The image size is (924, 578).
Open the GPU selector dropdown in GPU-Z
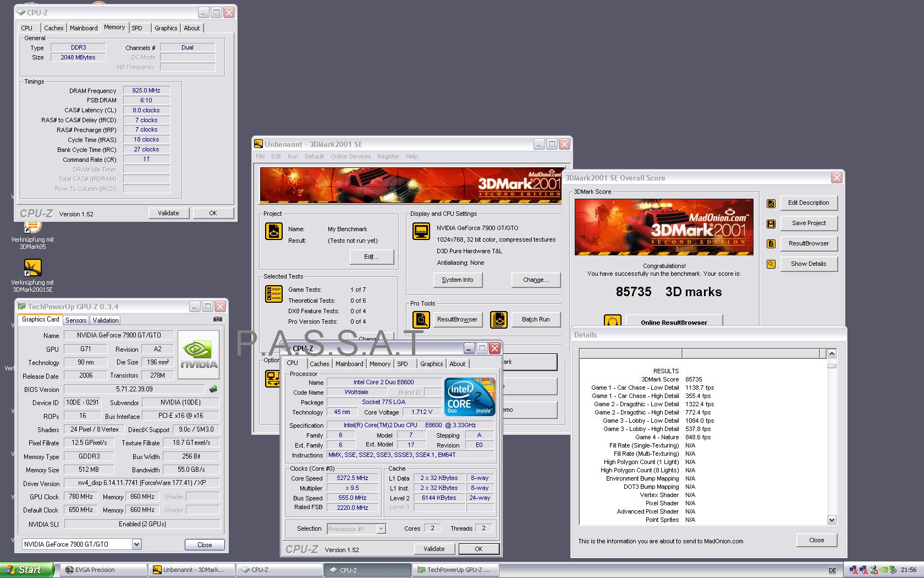point(136,544)
